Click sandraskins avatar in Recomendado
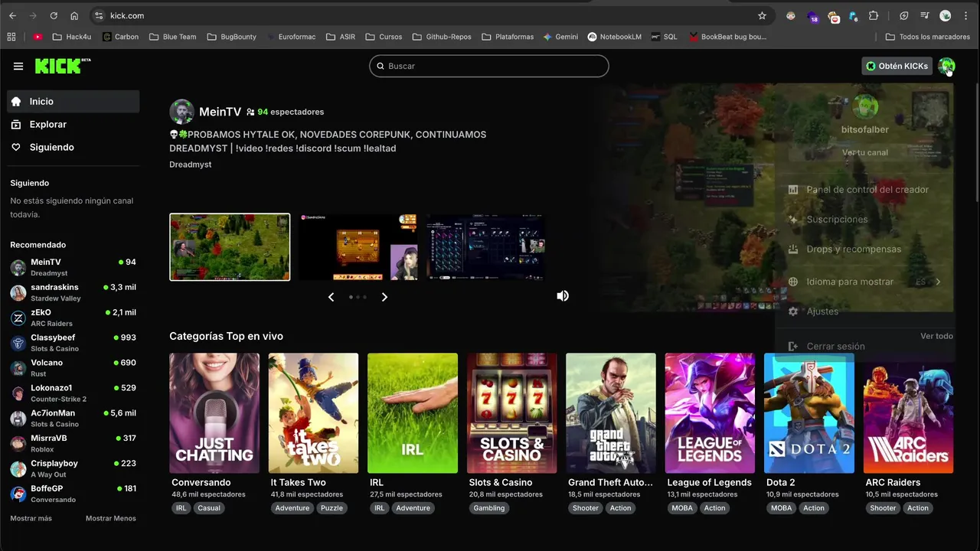 [x=18, y=292]
